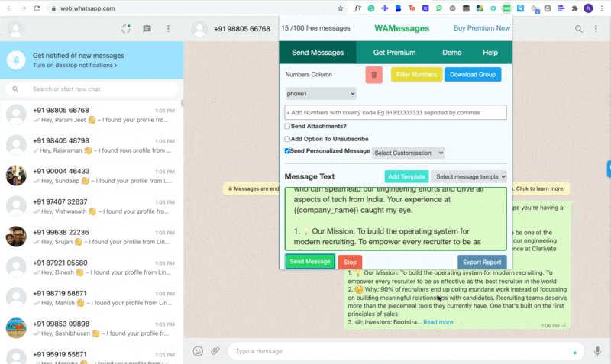
Task: Search within the open conversation
Action: pyautogui.click(x=579, y=29)
